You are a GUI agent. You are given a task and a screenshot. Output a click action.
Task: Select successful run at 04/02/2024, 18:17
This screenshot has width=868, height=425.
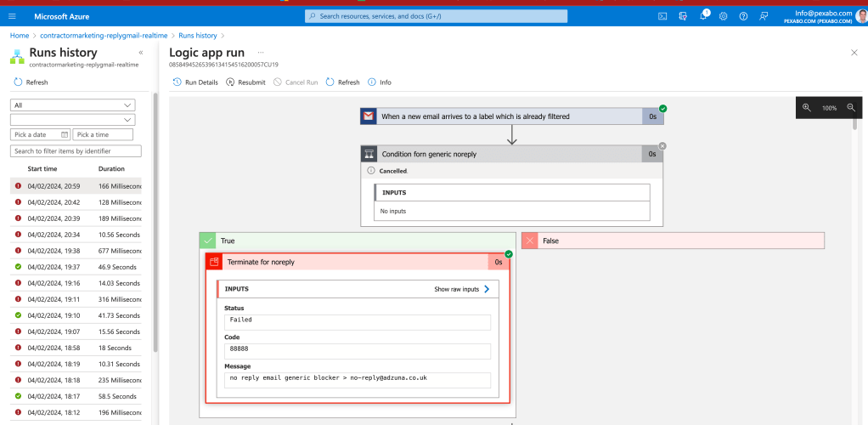76,396
